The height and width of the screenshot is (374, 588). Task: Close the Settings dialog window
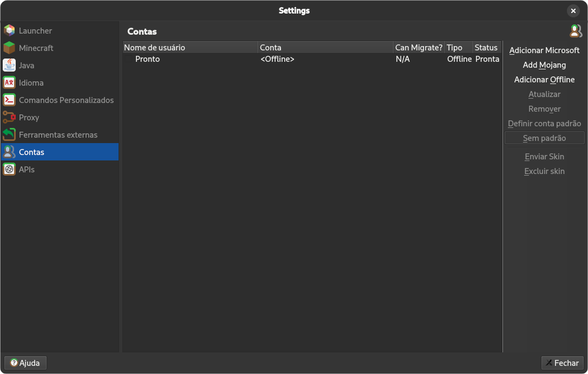pos(573,10)
